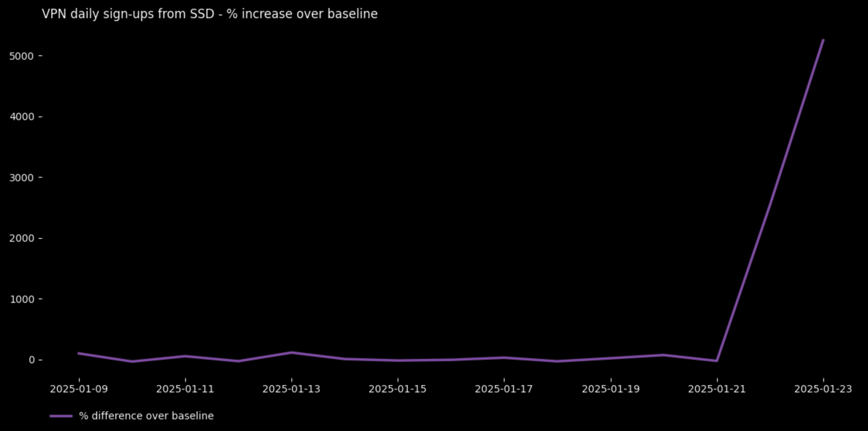Screen dimensions: 868x431
Task: Click the 2025-01-23 x-axis date
Action: [823, 389]
